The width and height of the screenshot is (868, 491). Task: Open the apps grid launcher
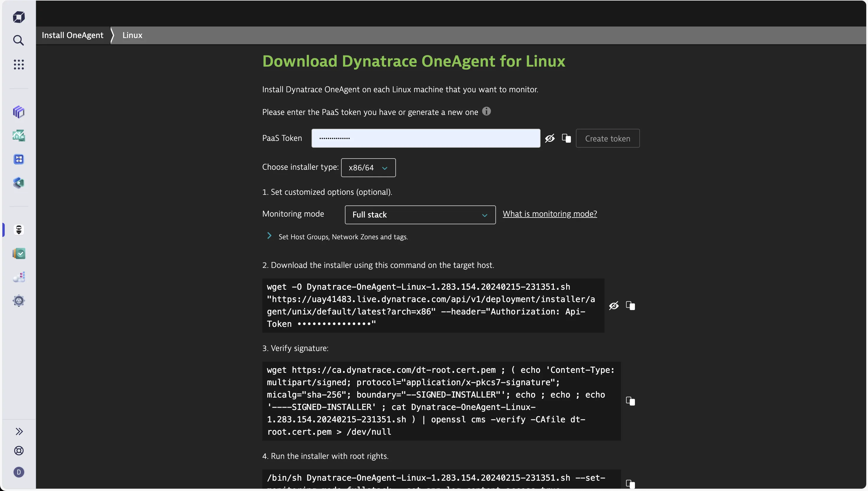(19, 65)
